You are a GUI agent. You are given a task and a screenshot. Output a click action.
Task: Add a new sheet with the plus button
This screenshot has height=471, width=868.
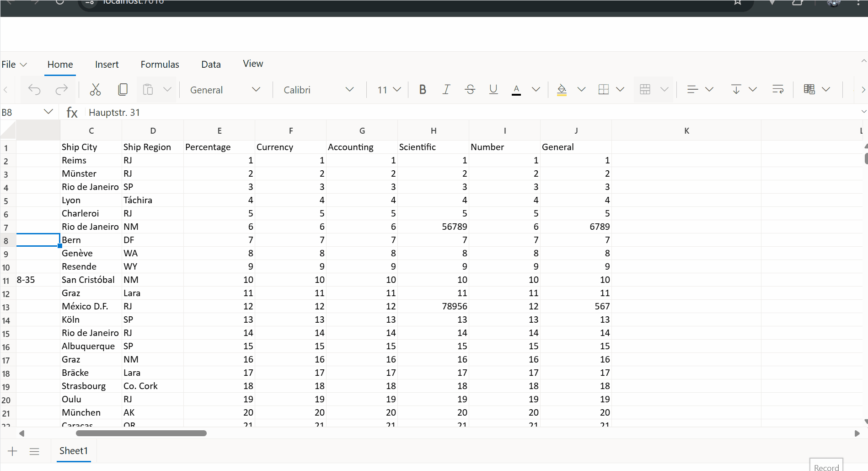12,451
